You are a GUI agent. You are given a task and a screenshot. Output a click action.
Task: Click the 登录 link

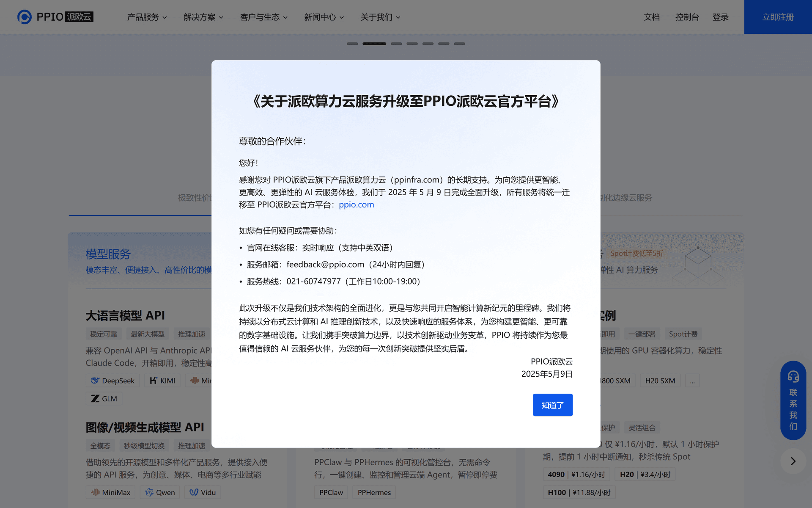pos(720,17)
